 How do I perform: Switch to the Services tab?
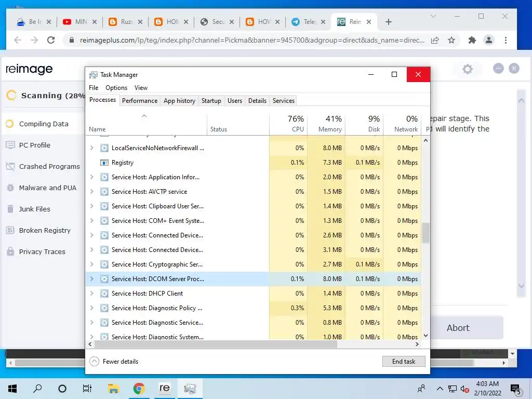[284, 101]
